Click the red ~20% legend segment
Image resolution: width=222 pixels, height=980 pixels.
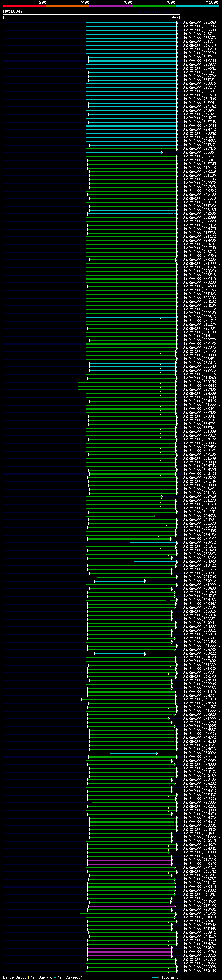[25, 6]
